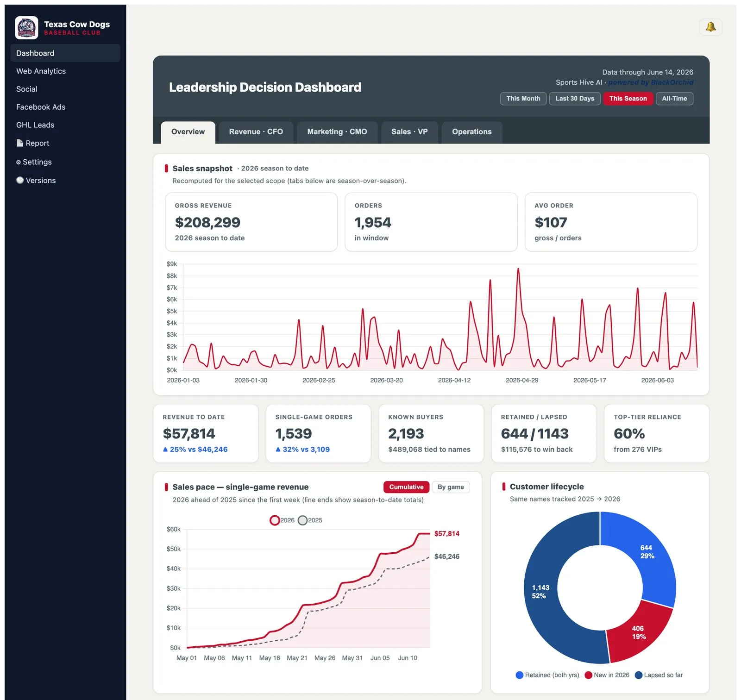Open Web Analytics in the sidebar
Image resolution: width=741 pixels, height=700 pixels.
click(65, 71)
